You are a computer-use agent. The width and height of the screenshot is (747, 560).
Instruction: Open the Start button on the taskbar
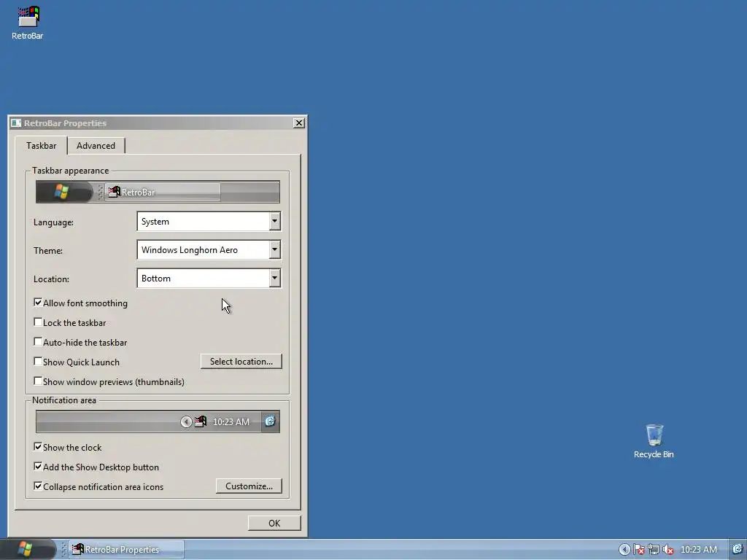[26, 550]
